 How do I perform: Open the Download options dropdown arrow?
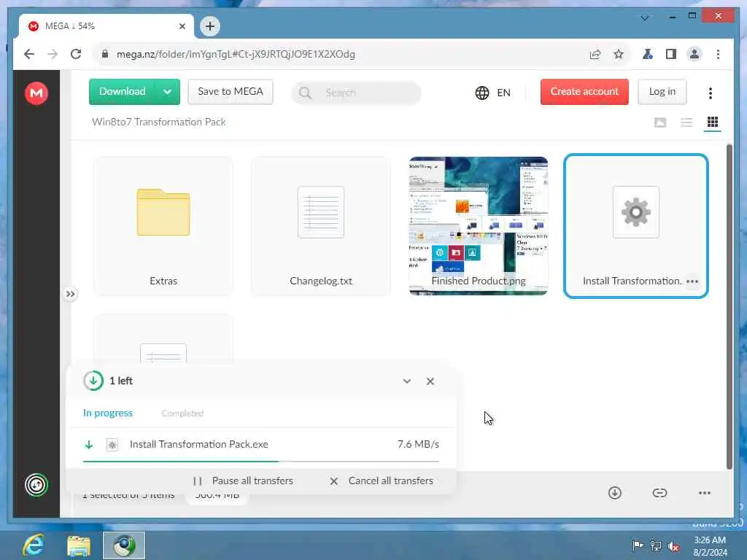(x=167, y=91)
